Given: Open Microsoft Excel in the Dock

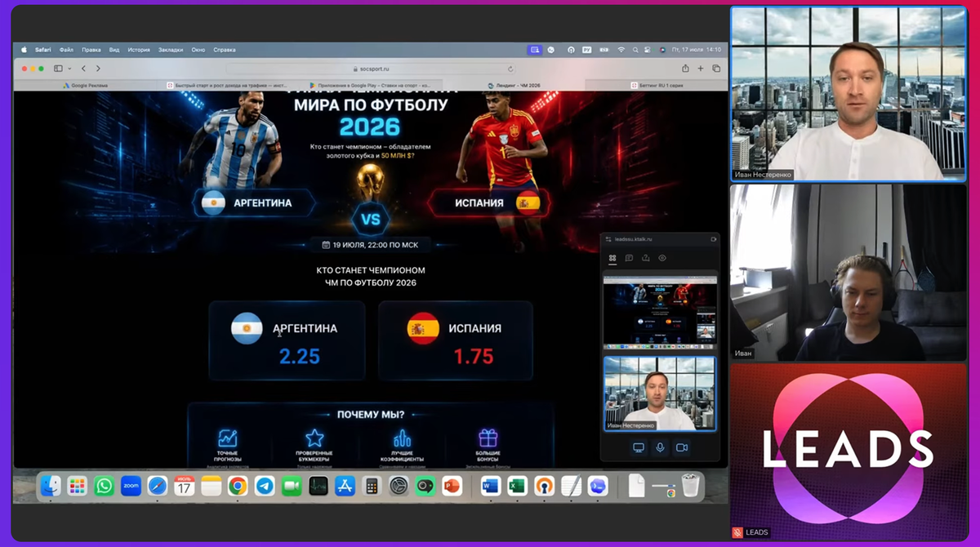Looking at the screenshot, I should pos(516,487).
